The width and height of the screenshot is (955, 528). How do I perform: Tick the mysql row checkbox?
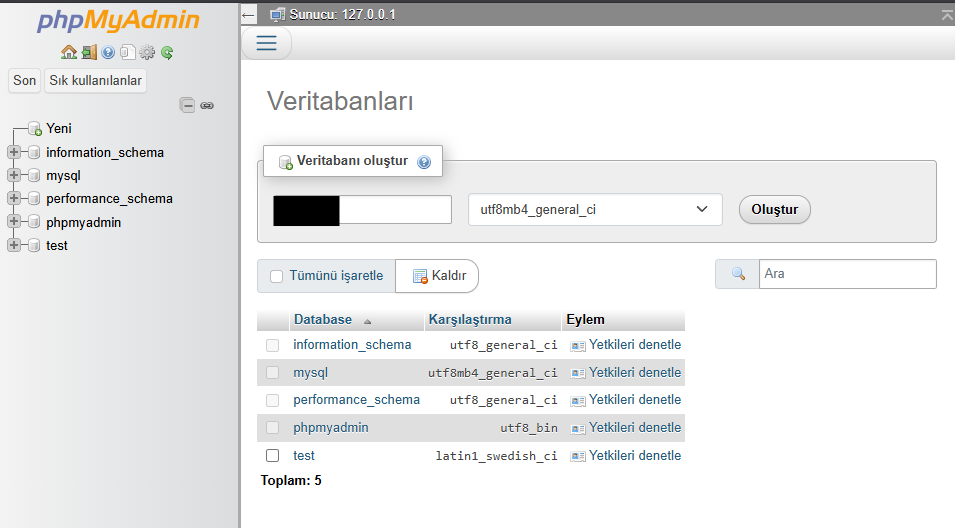tap(272, 373)
